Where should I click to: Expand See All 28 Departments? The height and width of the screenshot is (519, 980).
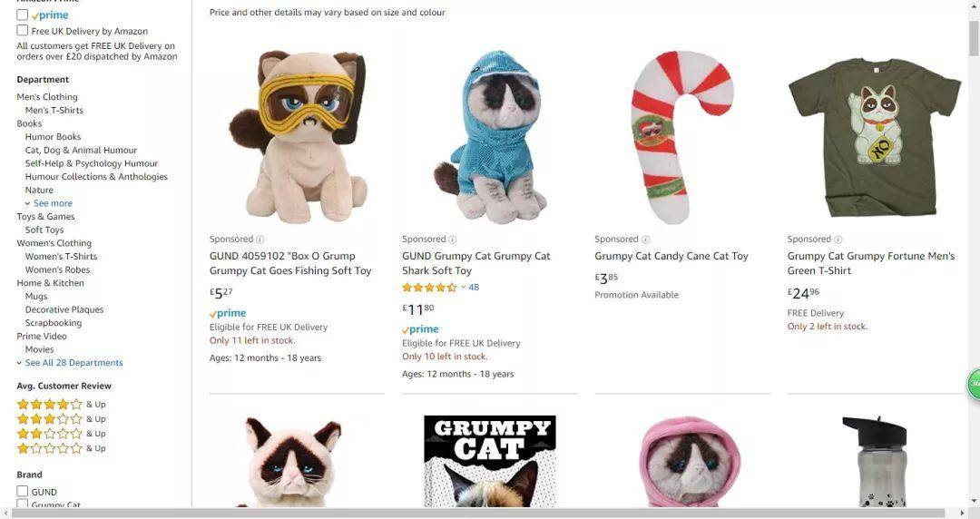(x=73, y=363)
